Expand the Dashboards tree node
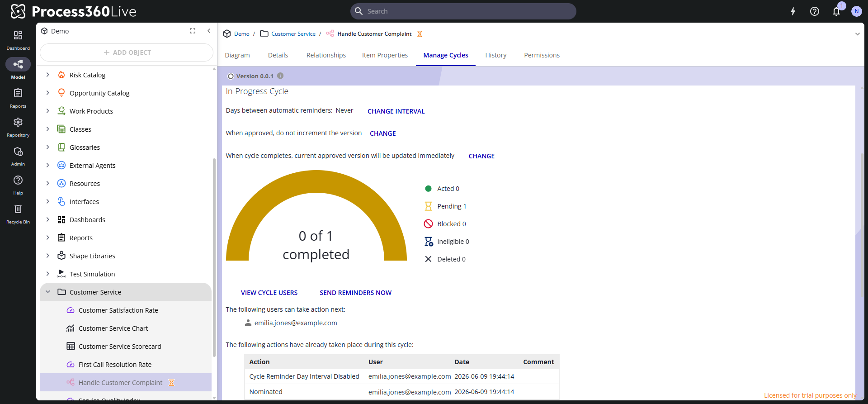The height and width of the screenshot is (404, 868). coord(48,219)
